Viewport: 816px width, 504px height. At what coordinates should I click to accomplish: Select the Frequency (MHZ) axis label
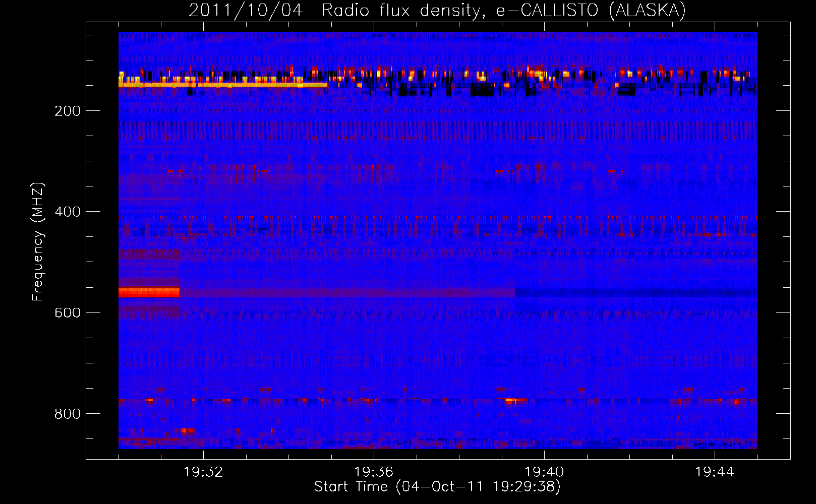[38, 241]
